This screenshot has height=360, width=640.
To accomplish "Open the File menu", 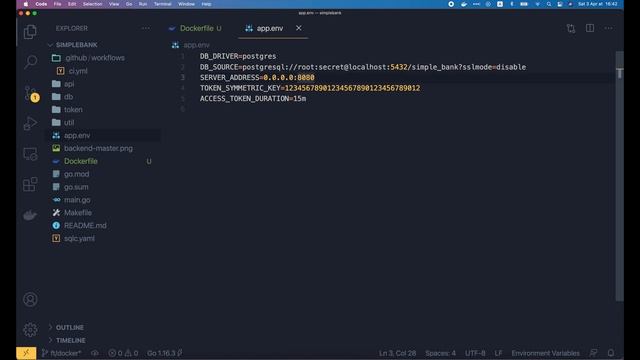I will pyautogui.click(x=58, y=4).
